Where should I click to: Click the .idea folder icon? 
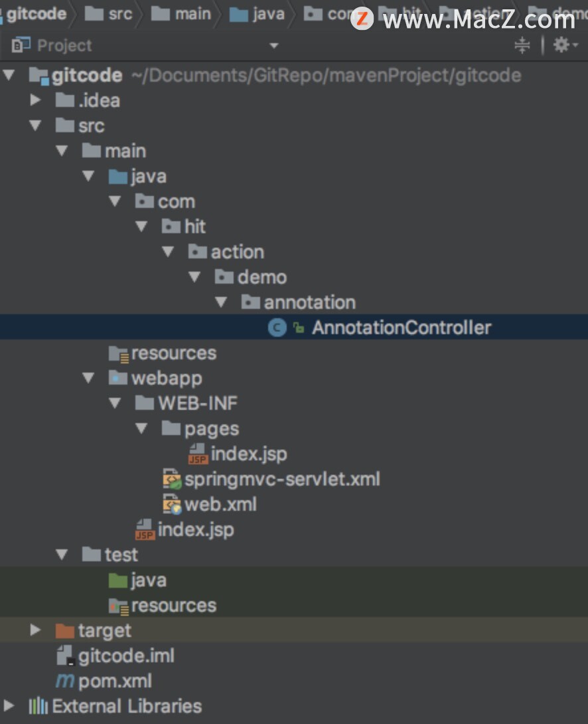(65, 100)
